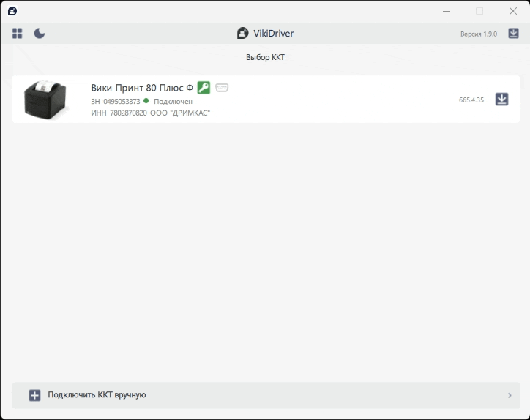Click the VikiDriver logo in the header

click(x=243, y=34)
